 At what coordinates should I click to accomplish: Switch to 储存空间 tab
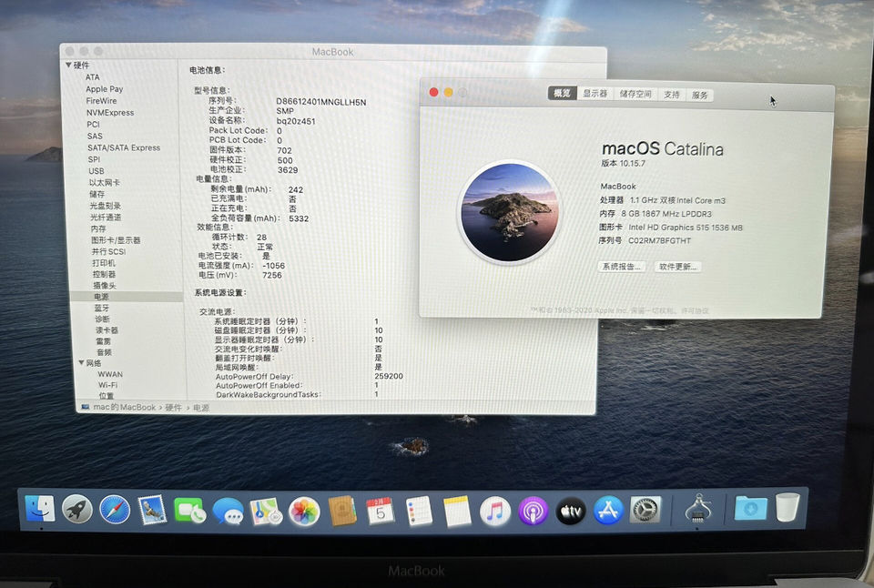(635, 94)
